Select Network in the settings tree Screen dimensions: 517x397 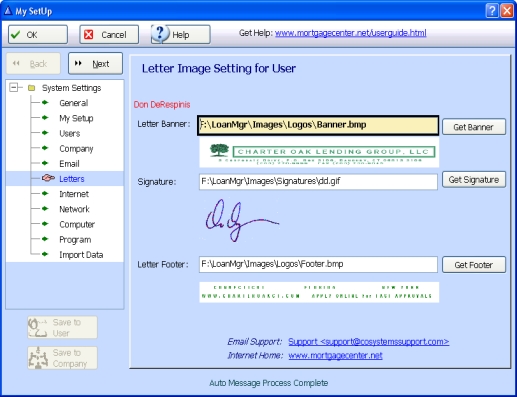coord(74,209)
